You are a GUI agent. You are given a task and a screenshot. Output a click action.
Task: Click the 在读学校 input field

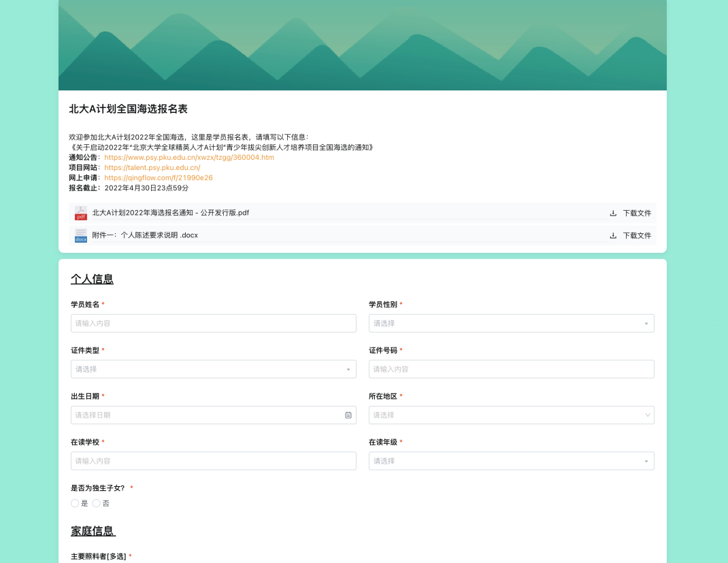pos(213,461)
